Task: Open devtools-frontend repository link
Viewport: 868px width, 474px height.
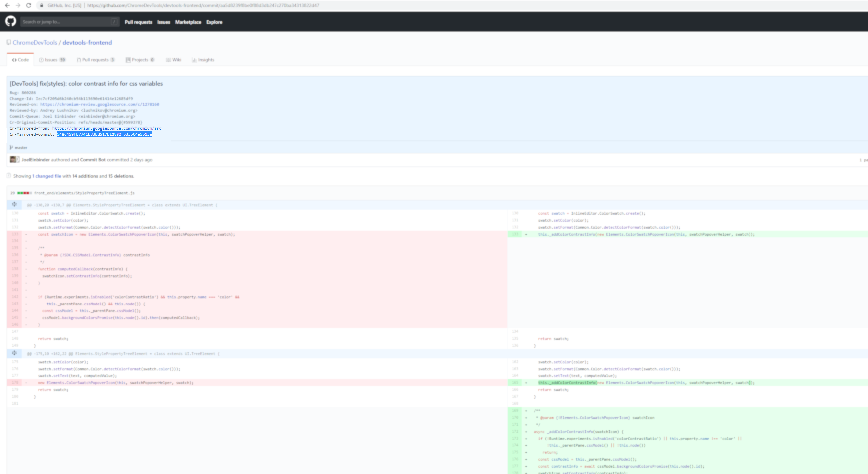Action: click(87, 43)
